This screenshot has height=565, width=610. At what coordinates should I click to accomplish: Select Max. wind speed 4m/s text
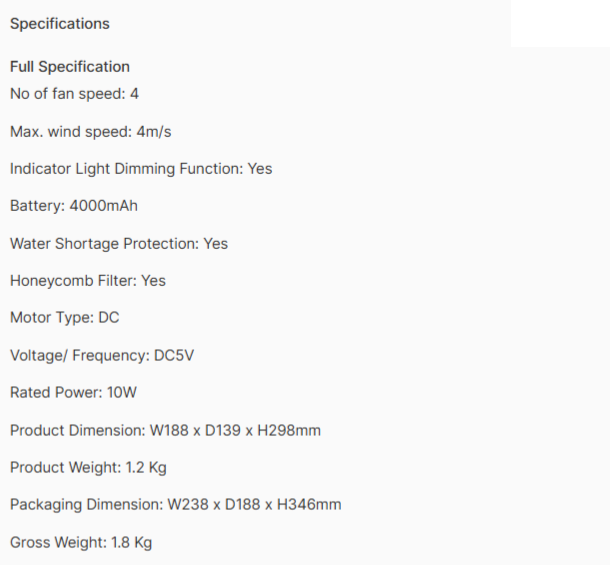point(91,132)
